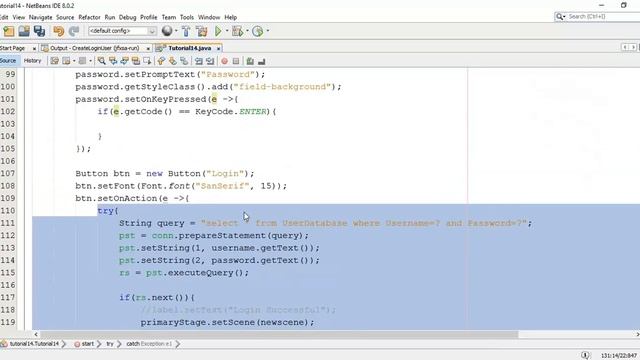Open the Help menu
Image resolution: width=640 pixels, height=360 pixels.
point(231,17)
